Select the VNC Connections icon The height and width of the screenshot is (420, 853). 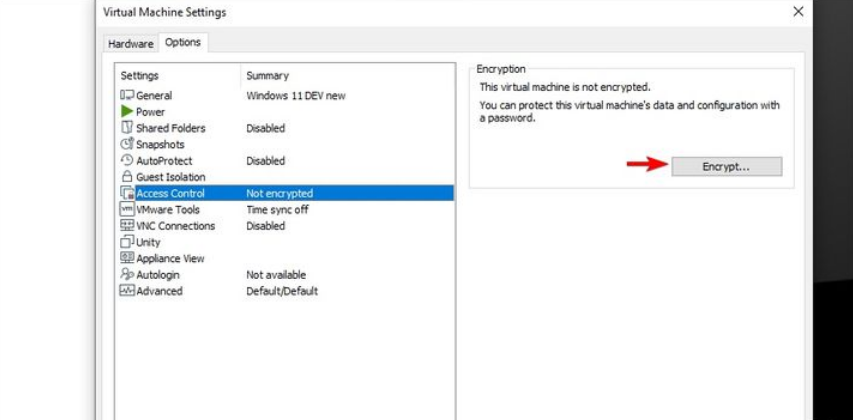[x=127, y=226]
